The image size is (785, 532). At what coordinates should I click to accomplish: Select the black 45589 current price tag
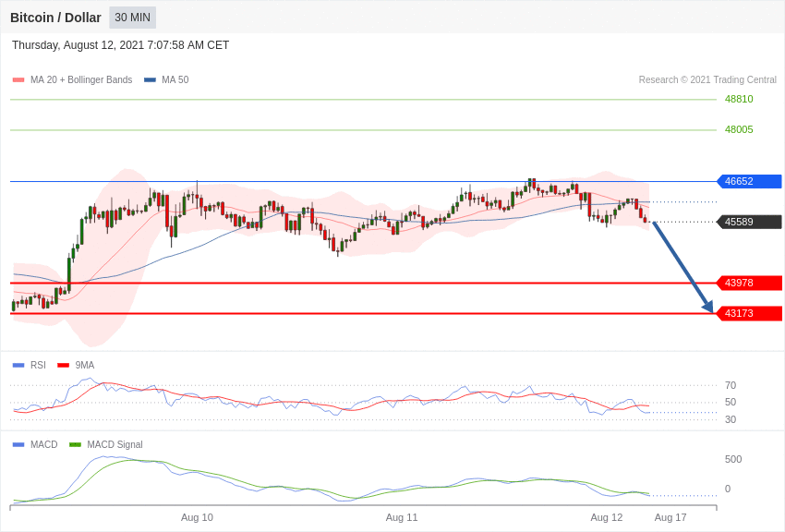click(749, 222)
